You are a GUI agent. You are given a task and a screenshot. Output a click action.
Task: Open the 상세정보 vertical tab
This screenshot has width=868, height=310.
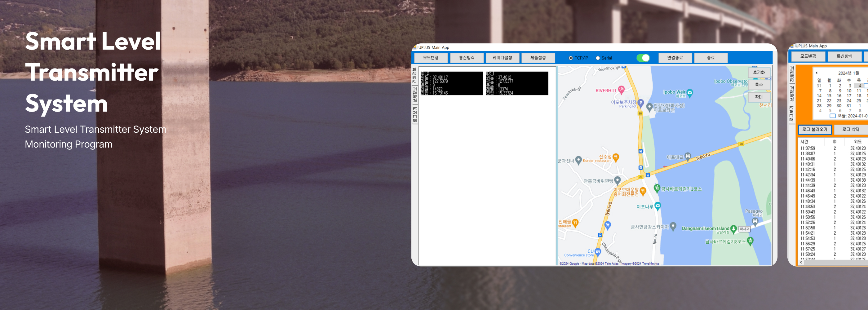pos(414,95)
